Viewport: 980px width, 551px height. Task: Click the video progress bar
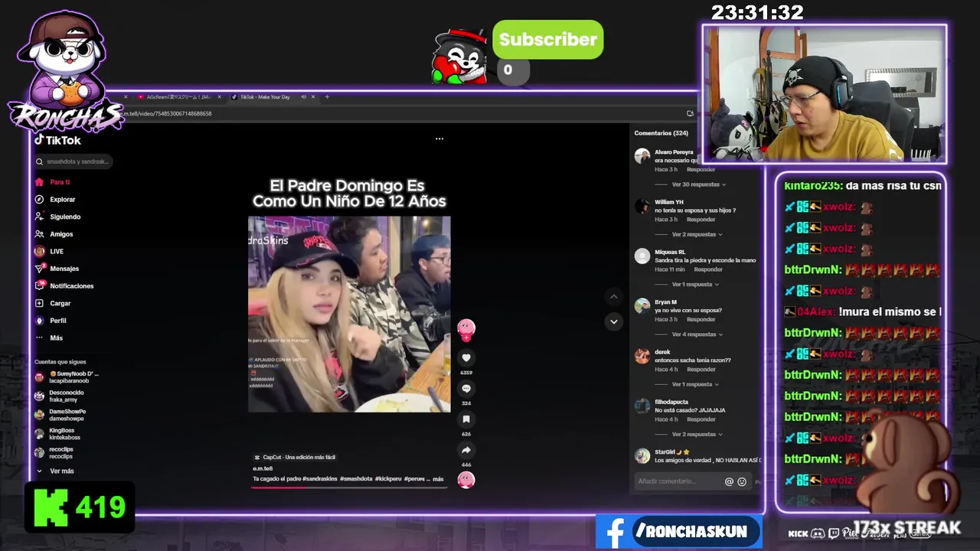coord(348,487)
